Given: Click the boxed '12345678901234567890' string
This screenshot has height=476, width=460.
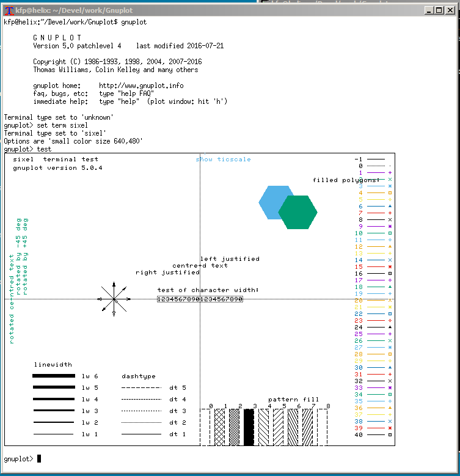Looking at the screenshot, I should (x=200, y=299).
